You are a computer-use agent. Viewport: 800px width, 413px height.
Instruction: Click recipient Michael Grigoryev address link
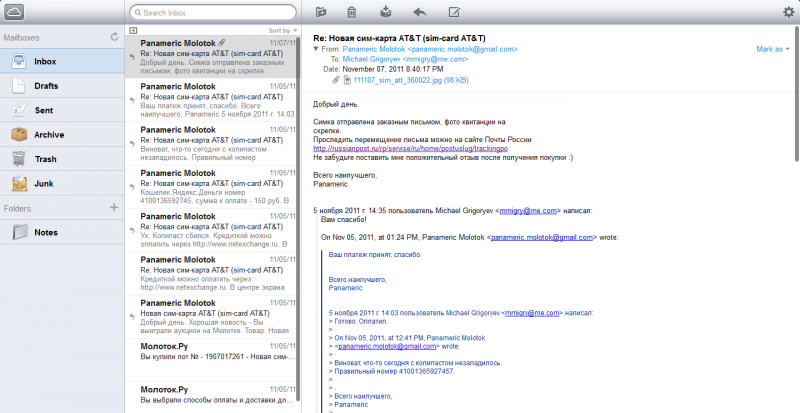coord(405,59)
